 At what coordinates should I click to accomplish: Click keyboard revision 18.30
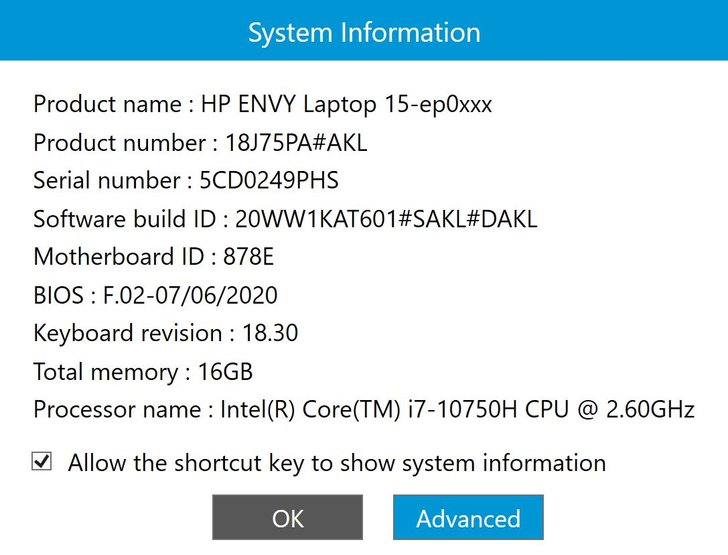270,333
